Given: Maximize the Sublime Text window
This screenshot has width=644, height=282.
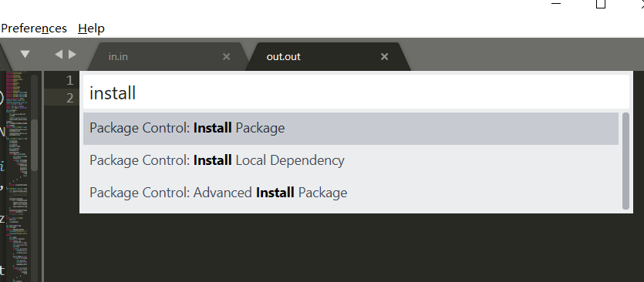Looking at the screenshot, I should pos(601,4).
